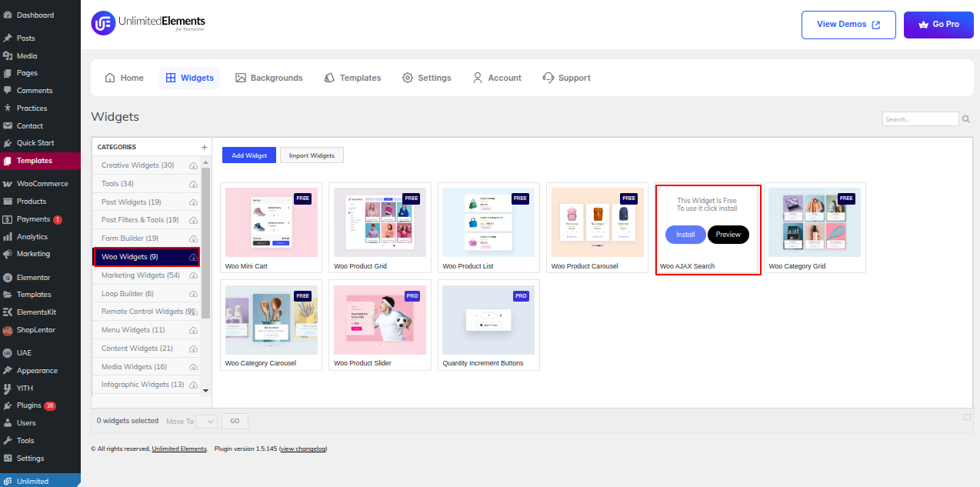This screenshot has width=980, height=487.
Task: Click the Import Widgets button
Action: 312,155
